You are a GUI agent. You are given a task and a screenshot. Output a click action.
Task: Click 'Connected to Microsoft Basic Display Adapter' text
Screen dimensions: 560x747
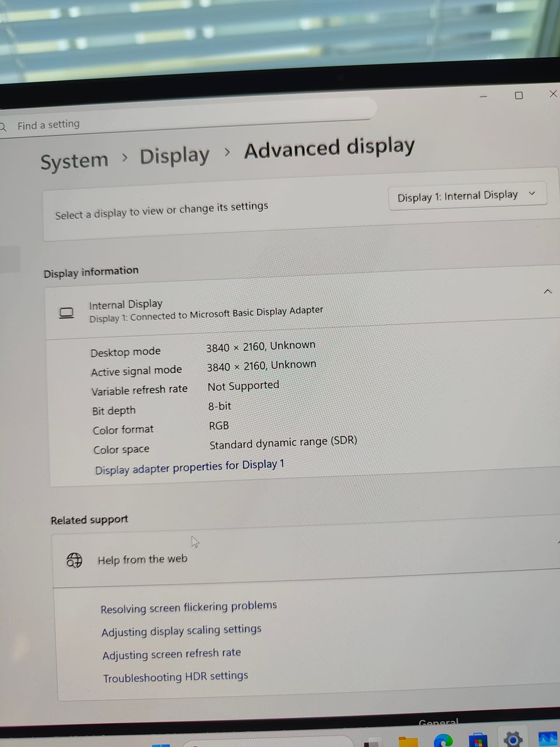pyautogui.click(x=226, y=313)
